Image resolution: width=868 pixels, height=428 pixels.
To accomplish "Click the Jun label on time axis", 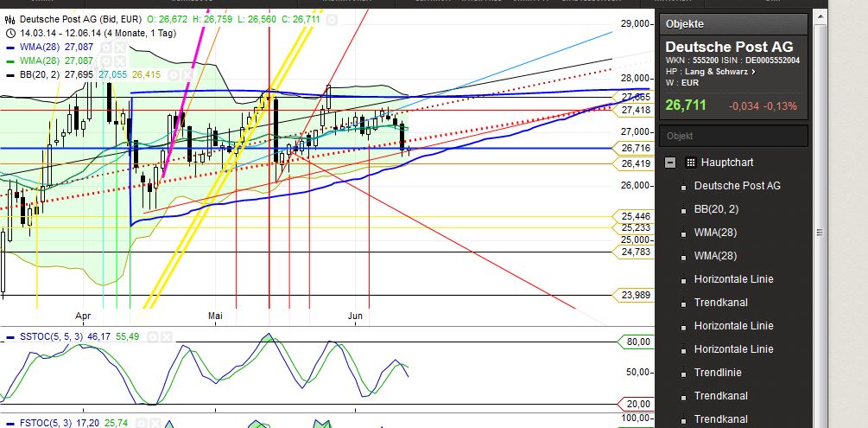I will click(x=355, y=316).
